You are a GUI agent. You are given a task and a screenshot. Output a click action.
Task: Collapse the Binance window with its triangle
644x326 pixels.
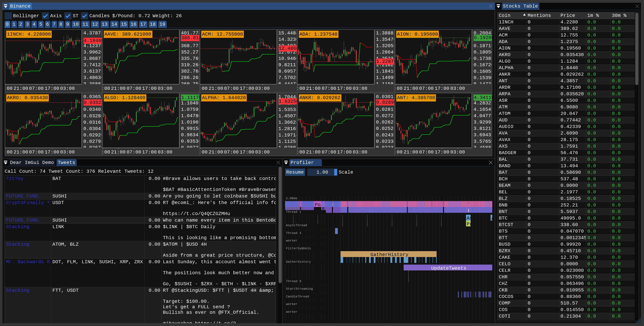click(5, 6)
